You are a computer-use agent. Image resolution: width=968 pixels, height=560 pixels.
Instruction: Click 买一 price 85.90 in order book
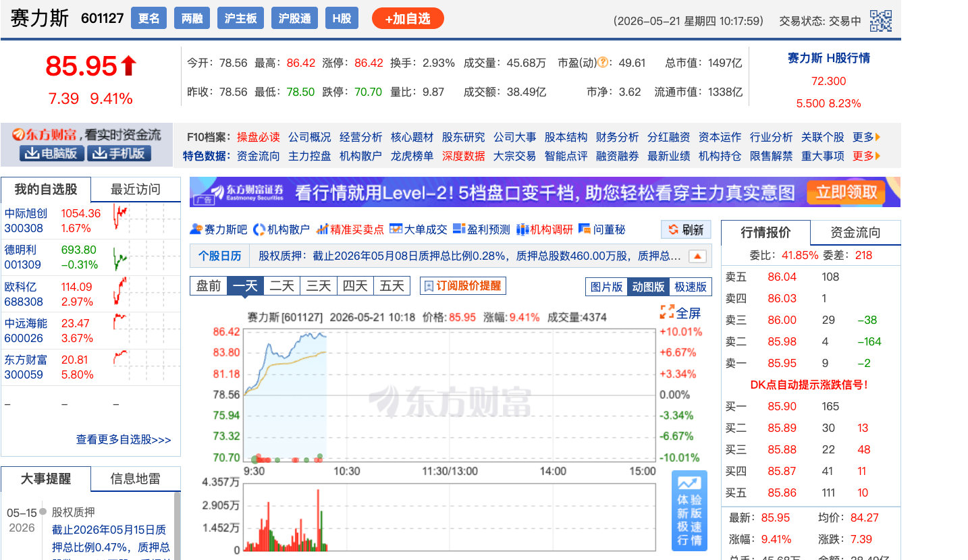(782, 406)
